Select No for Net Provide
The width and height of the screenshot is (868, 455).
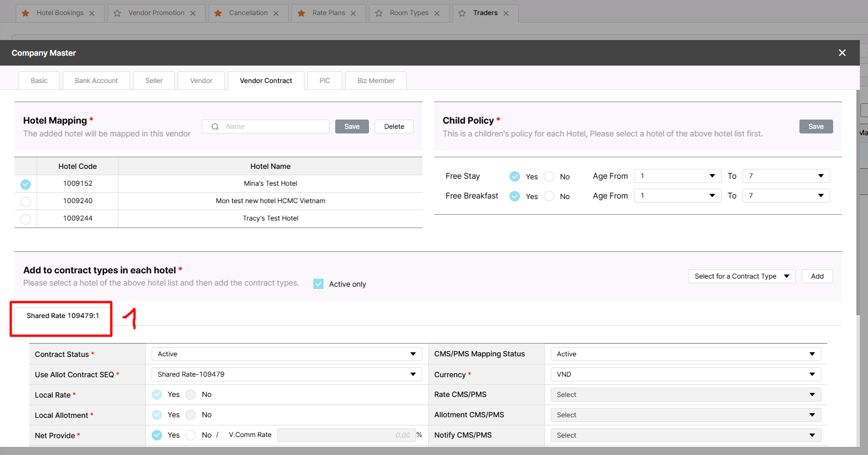coord(191,435)
